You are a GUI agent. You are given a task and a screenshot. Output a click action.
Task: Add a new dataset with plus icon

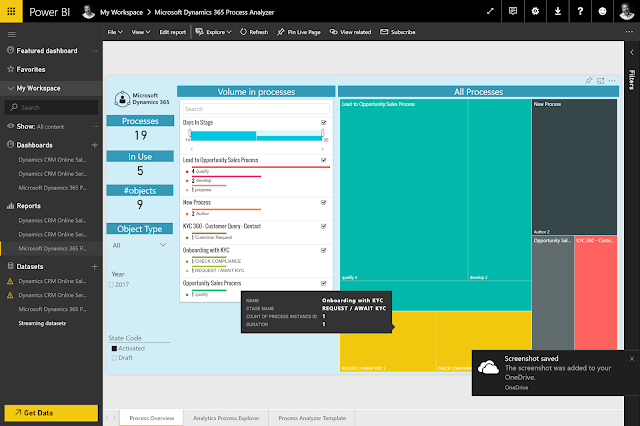(x=95, y=266)
